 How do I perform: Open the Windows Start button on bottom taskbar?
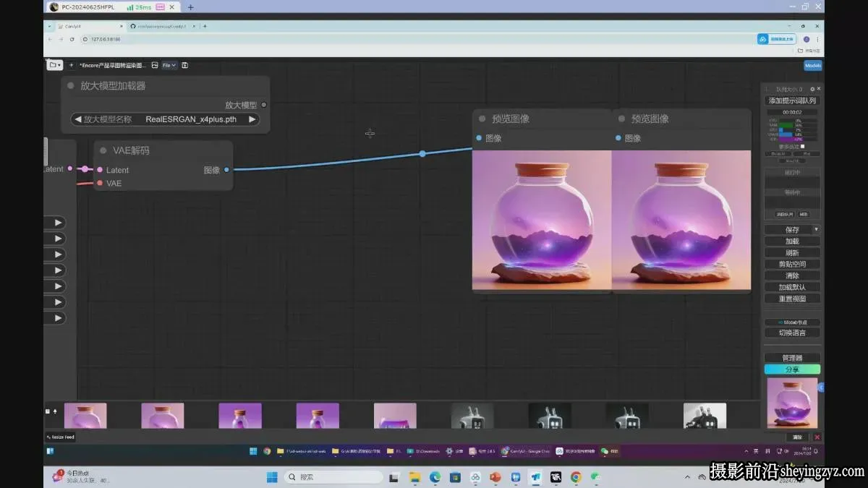click(272, 477)
